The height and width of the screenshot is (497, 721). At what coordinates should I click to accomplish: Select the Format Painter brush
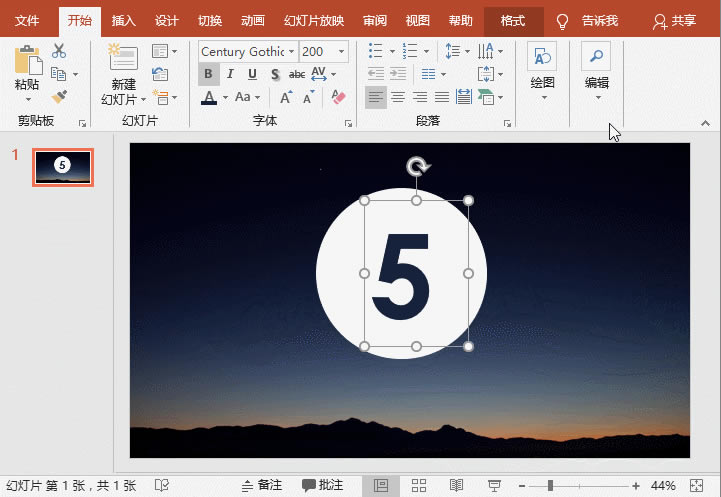(x=59, y=97)
